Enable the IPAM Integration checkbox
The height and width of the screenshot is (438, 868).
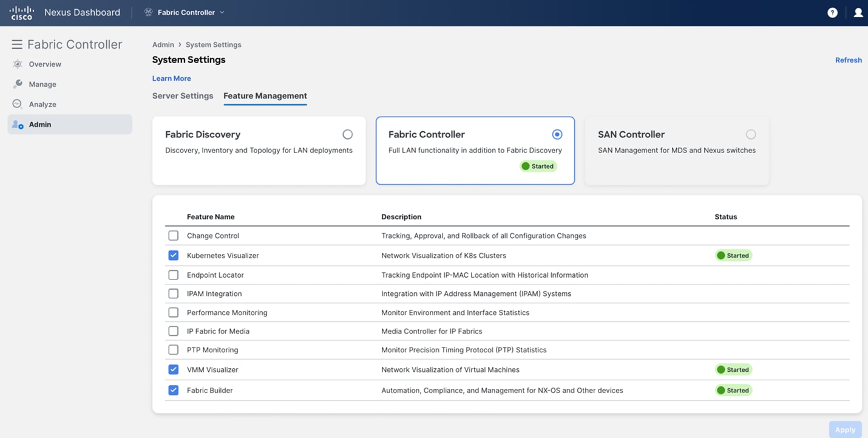click(174, 293)
